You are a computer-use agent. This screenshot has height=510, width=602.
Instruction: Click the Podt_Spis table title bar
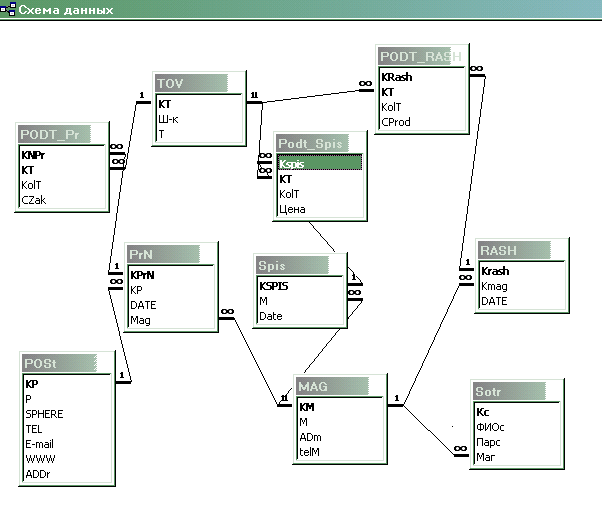click(318, 144)
